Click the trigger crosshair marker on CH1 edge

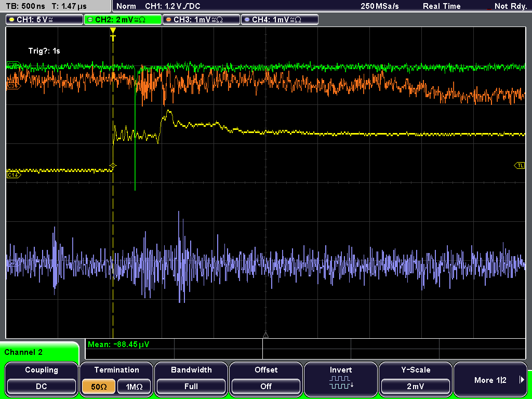click(x=113, y=166)
